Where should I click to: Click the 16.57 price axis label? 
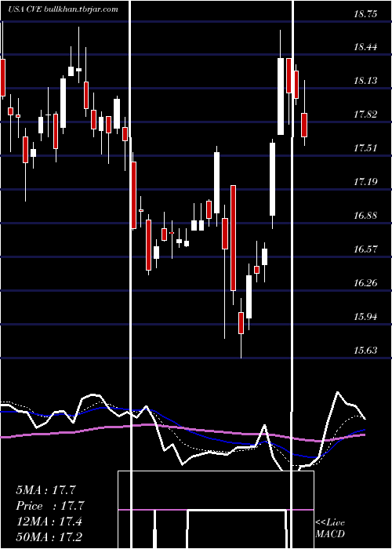[365, 249]
